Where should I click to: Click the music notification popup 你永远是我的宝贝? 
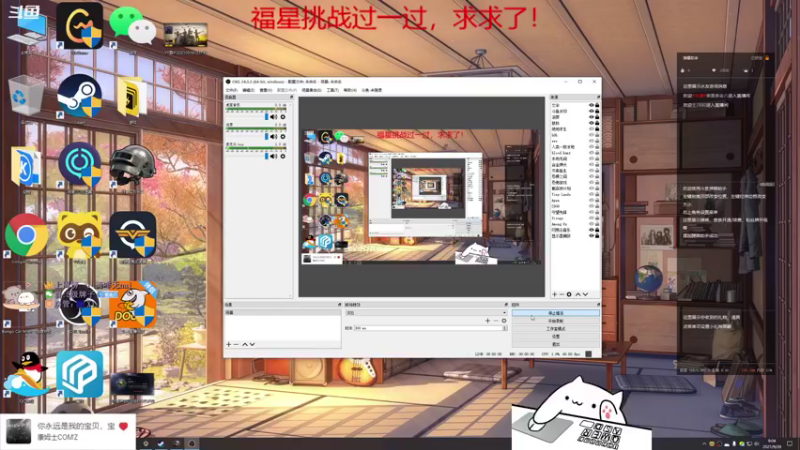pos(68,432)
